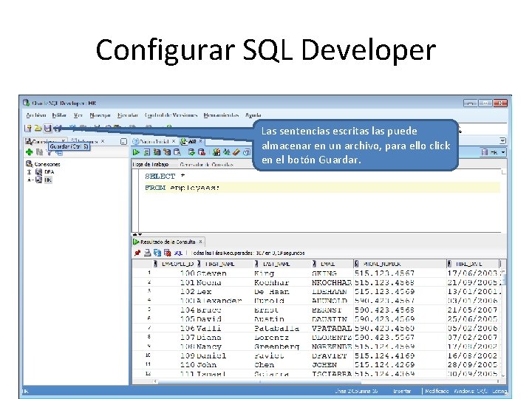Minimize the Conexiones panel

point(123,141)
